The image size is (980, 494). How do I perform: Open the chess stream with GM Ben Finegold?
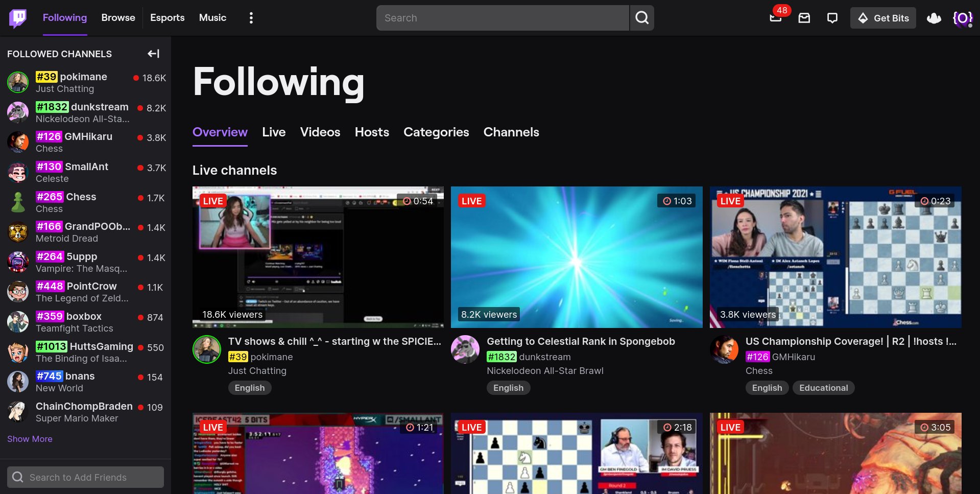point(577,454)
